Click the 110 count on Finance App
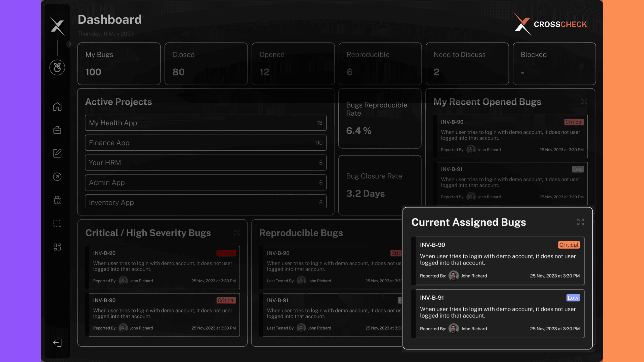 [x=318, y=143]
